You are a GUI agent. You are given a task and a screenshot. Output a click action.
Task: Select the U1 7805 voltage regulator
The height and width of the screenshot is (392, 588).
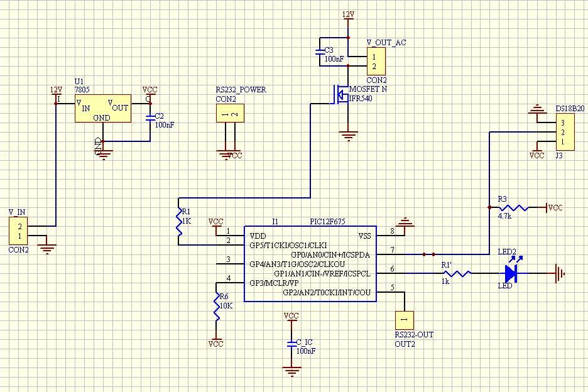(x=102, y=108)
